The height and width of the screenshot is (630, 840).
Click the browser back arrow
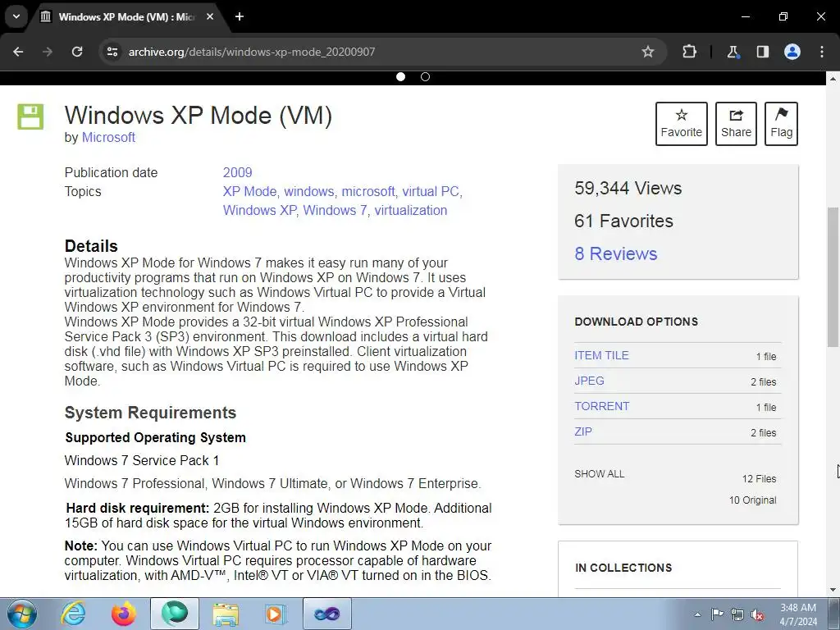click(18, 52)
